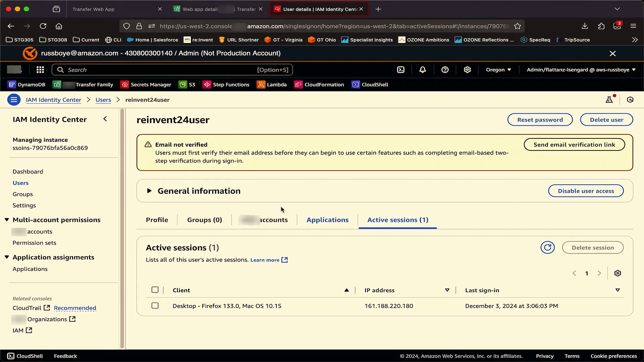Open the Users breadcrumb link
This screenshot has height=362, width=644.
click(103, 100)
